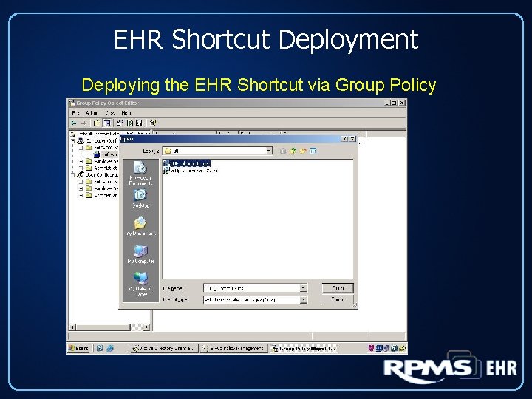Click the Windows Start button
Image resolution: width=532 pixels, height=399 pixels.
coord(79,348)
